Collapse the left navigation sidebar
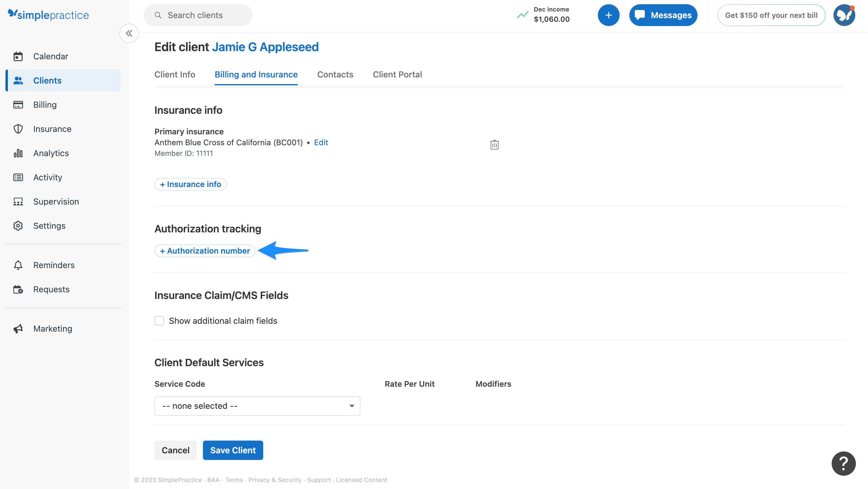 (x=129, y=33)
